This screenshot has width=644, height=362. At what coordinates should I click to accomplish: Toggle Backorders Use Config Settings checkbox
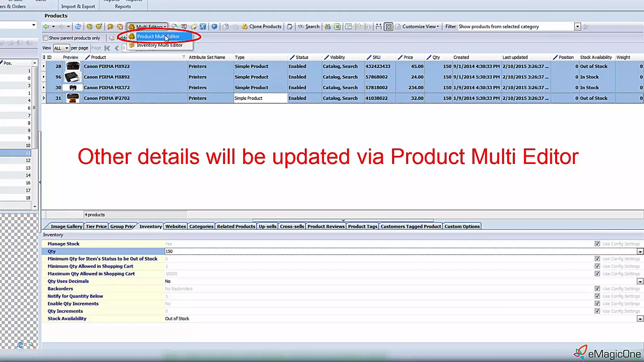tap(597, 289)
